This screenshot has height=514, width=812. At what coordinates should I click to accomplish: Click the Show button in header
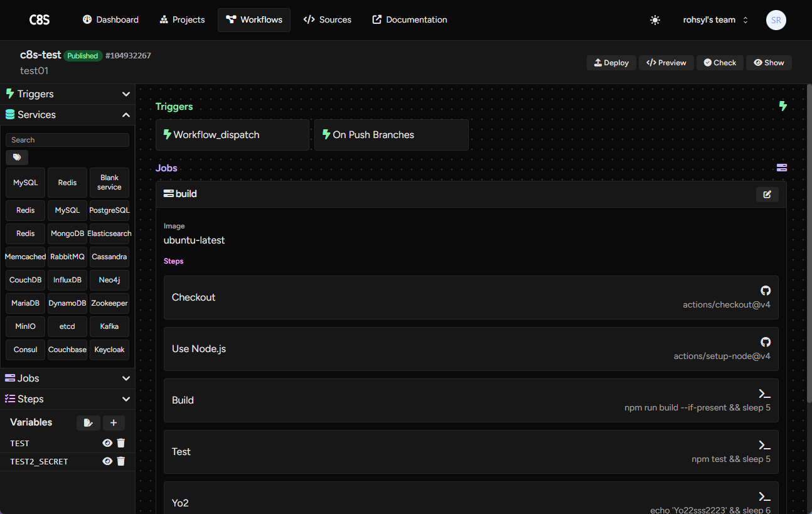769,63
